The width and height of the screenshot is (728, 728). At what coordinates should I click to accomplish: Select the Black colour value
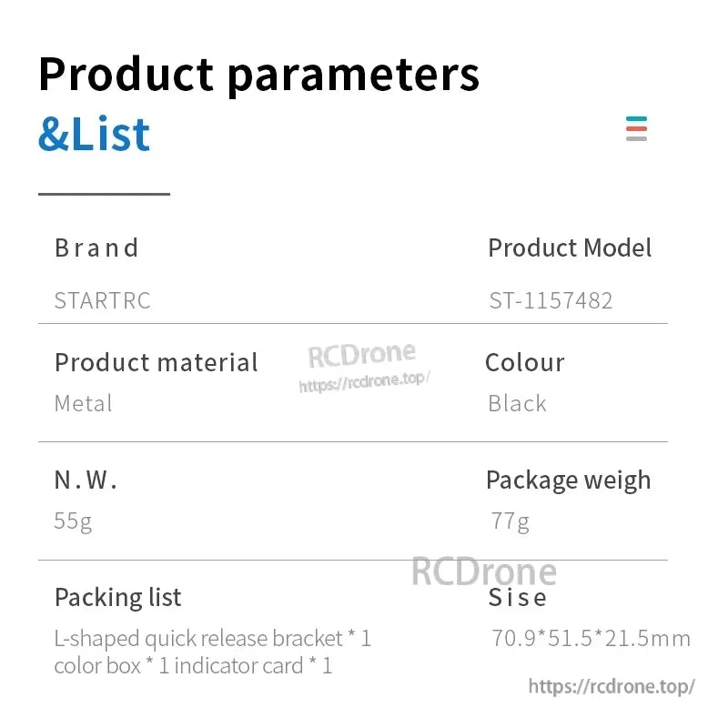(517, 403)
